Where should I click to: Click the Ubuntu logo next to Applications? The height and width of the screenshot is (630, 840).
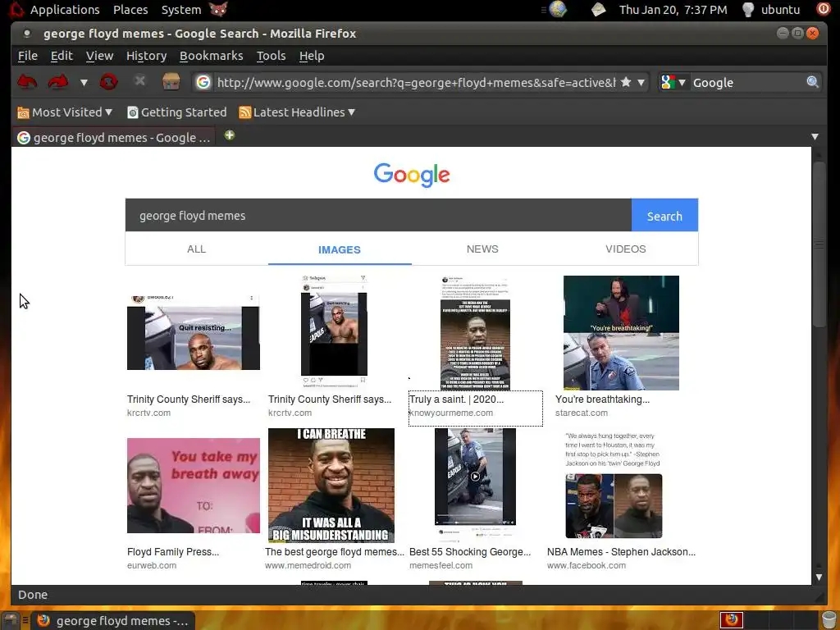click(x=17, y=9)
